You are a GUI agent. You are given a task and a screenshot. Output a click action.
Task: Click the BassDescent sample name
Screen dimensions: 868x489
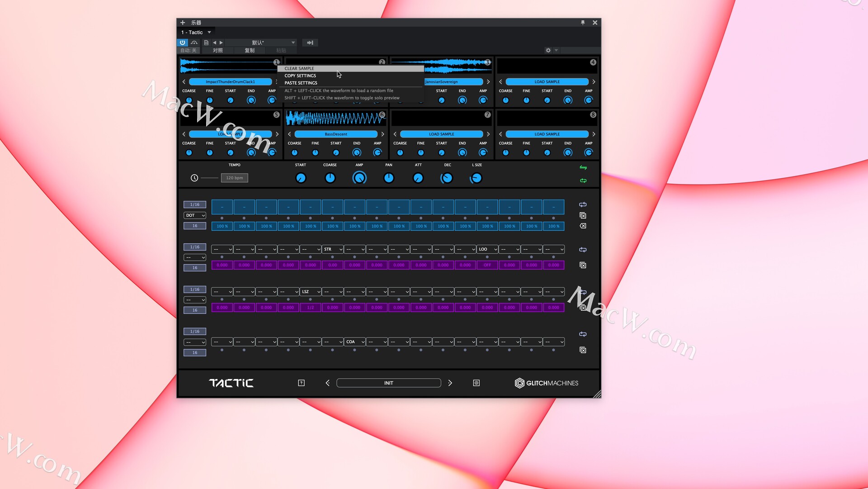coord(336,134)
